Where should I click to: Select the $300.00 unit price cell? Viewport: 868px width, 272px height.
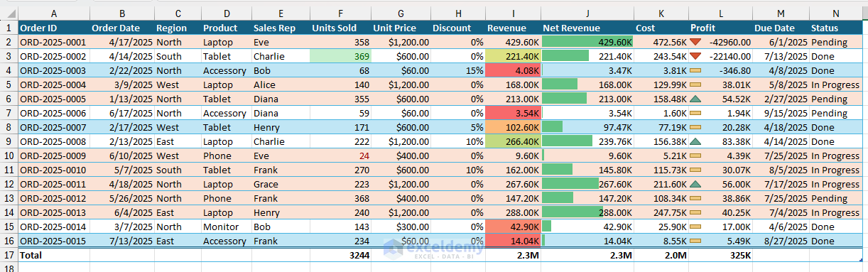401,227
